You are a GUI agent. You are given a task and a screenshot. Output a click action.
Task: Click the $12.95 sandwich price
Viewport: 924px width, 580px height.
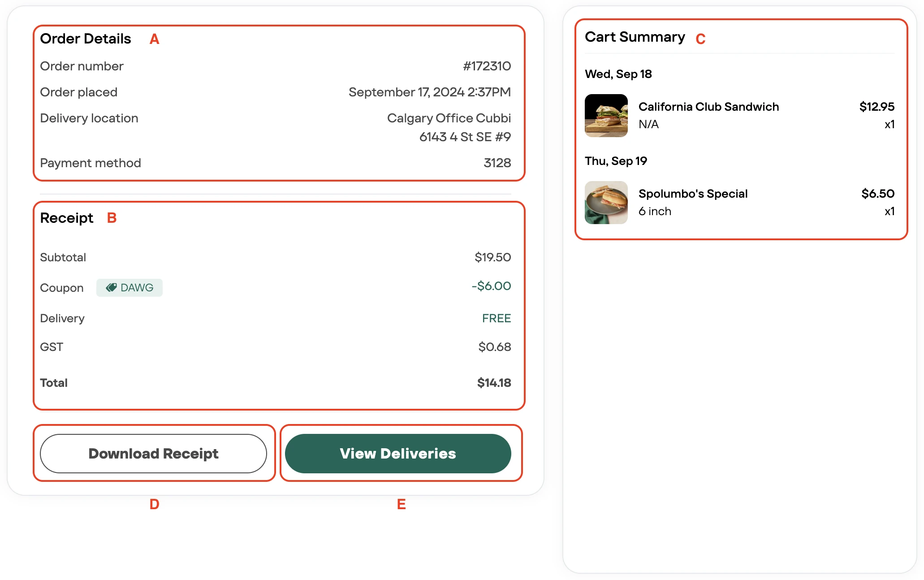point(877,107)
